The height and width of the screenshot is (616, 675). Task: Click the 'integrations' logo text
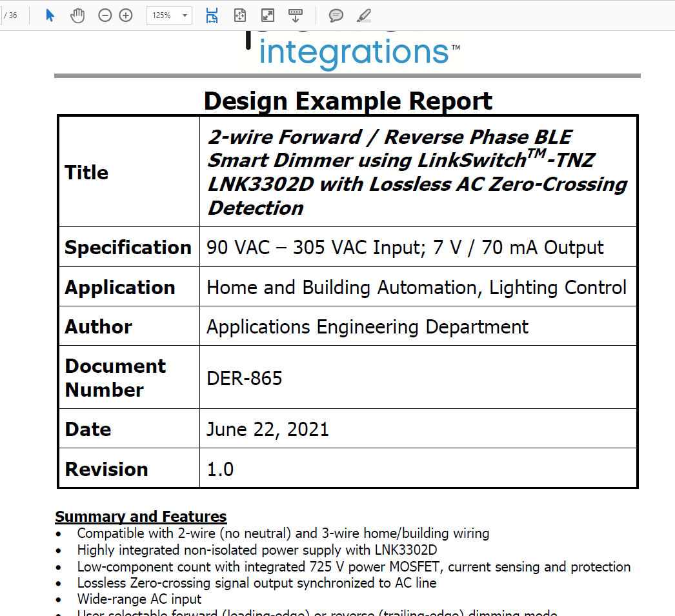point(354,54)
